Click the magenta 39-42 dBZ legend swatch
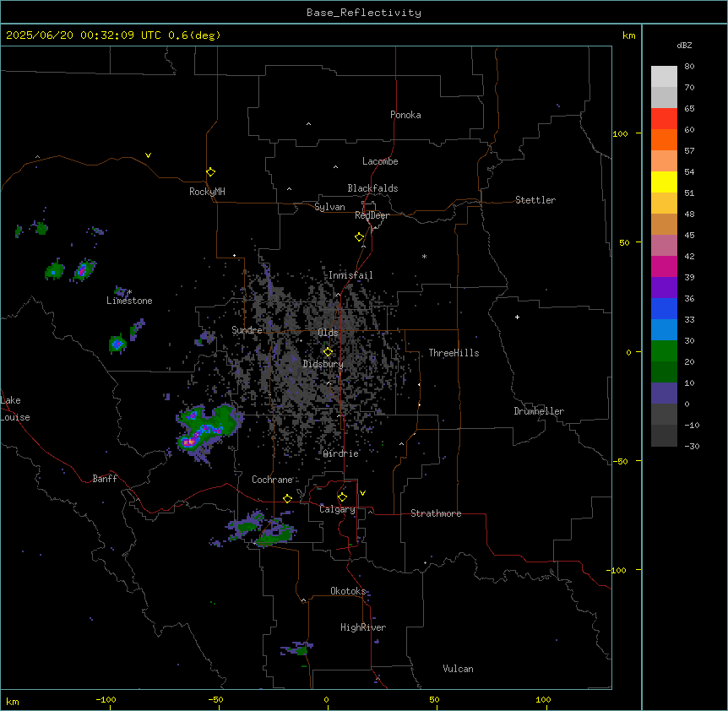Image resolution: width=728 pixels, height=711 pixels. click(x=664, y=266)
